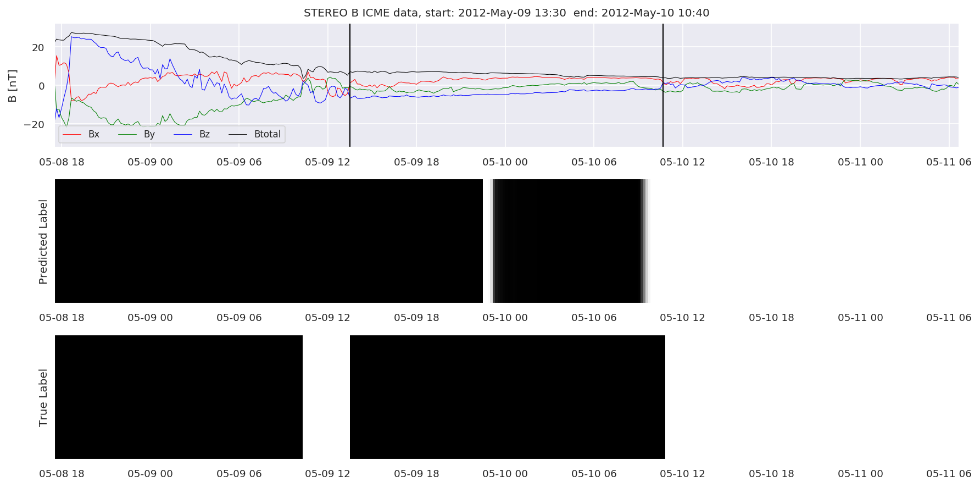Click the 05-10 06 tick under True Label panel
Image resolution: width=980 pixels, height=487 pixels.
point(594,474)
